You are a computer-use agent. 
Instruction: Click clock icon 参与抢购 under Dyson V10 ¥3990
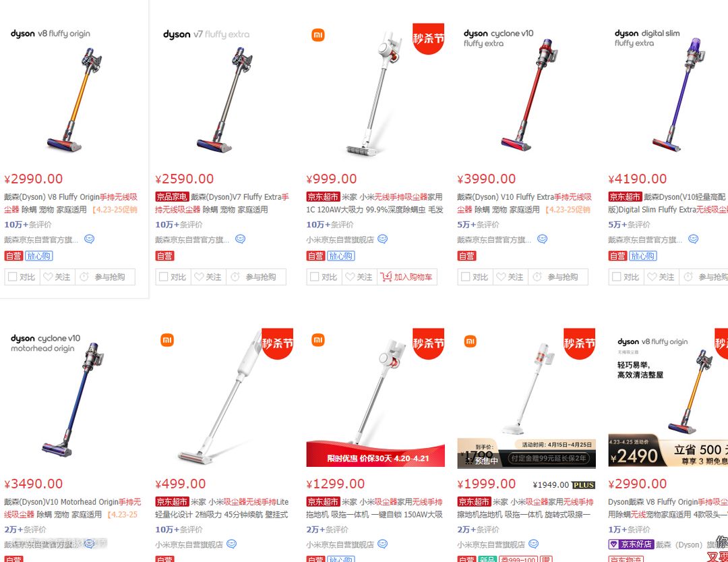pos(537,277)
